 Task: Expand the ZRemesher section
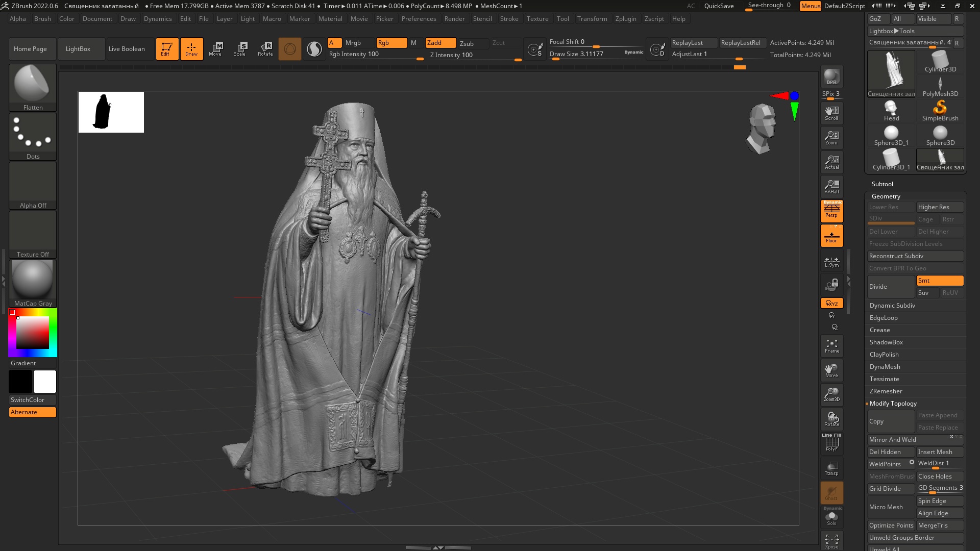coord(886,391)
